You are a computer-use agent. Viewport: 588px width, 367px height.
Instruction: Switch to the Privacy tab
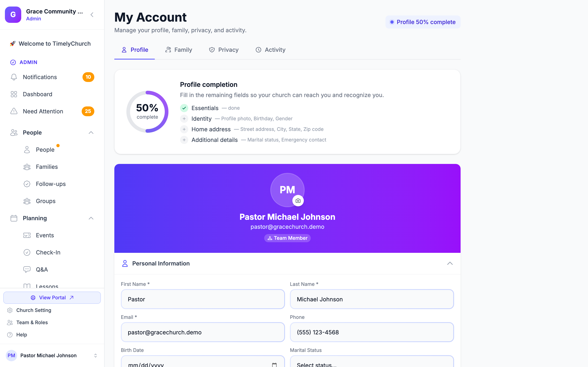coord(224,50)
